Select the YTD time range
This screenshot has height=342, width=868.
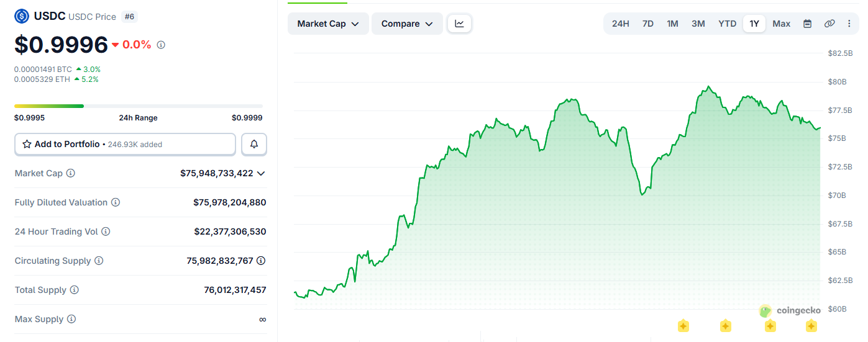pos(727,24)
